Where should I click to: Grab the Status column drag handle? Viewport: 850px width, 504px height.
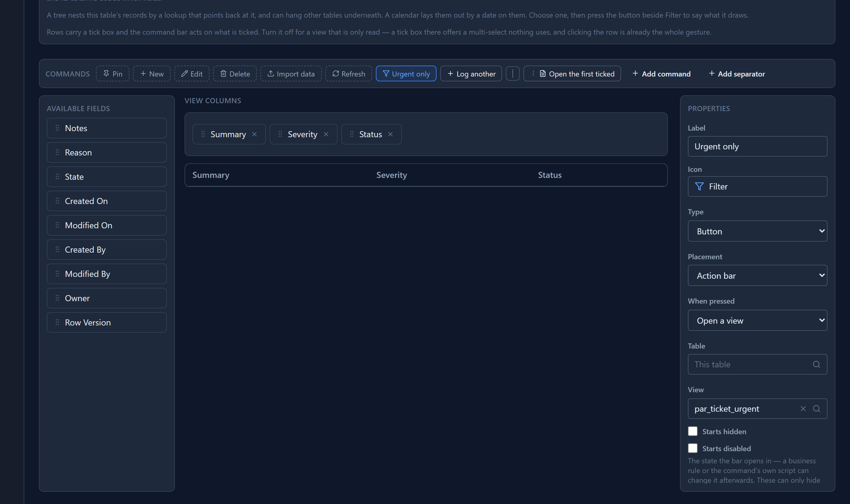[352, 134]
